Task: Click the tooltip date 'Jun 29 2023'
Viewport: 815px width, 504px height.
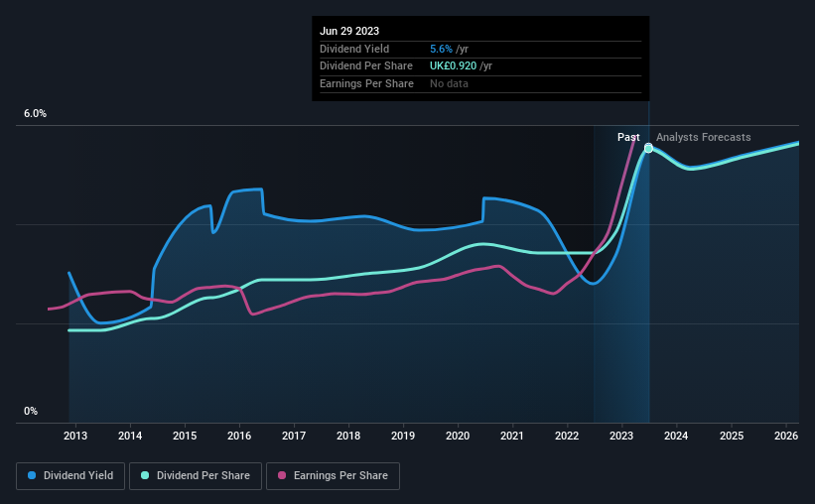Action: (x=349, y=31)
